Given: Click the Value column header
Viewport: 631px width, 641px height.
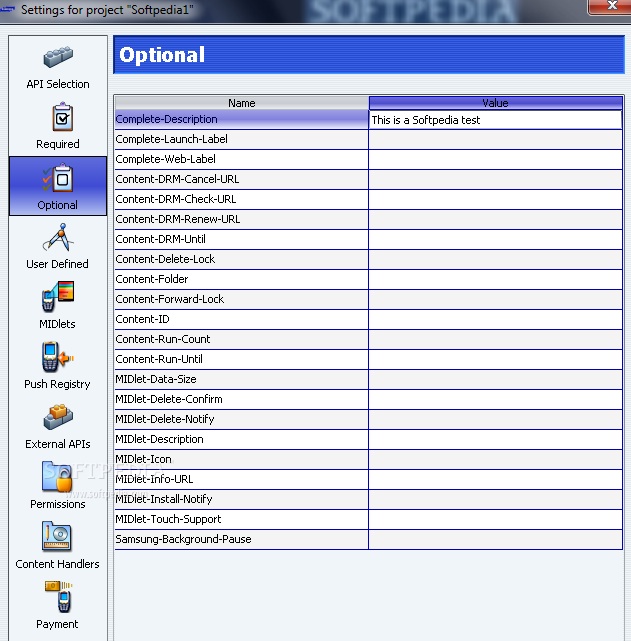Looking at the screenshot, I should (x=495, y=103).
